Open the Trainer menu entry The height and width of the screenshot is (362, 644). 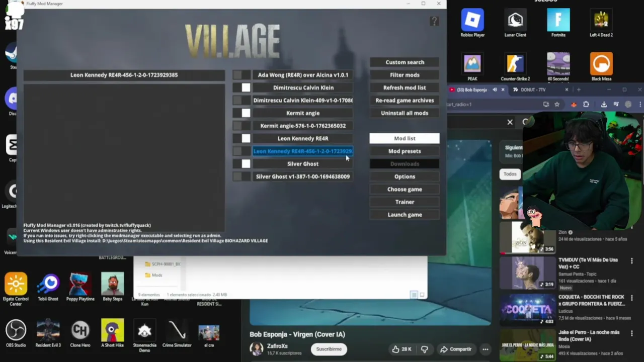click(405, 202)
